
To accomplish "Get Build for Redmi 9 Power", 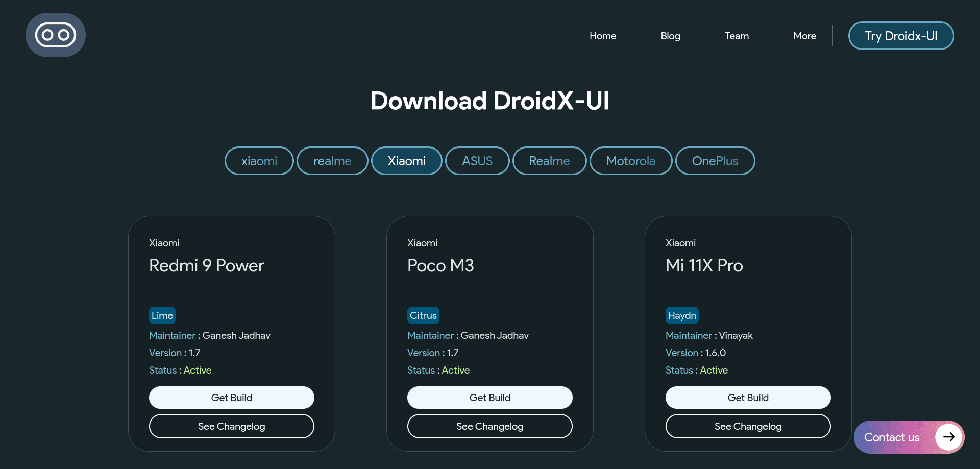I will tap(231, 398).
